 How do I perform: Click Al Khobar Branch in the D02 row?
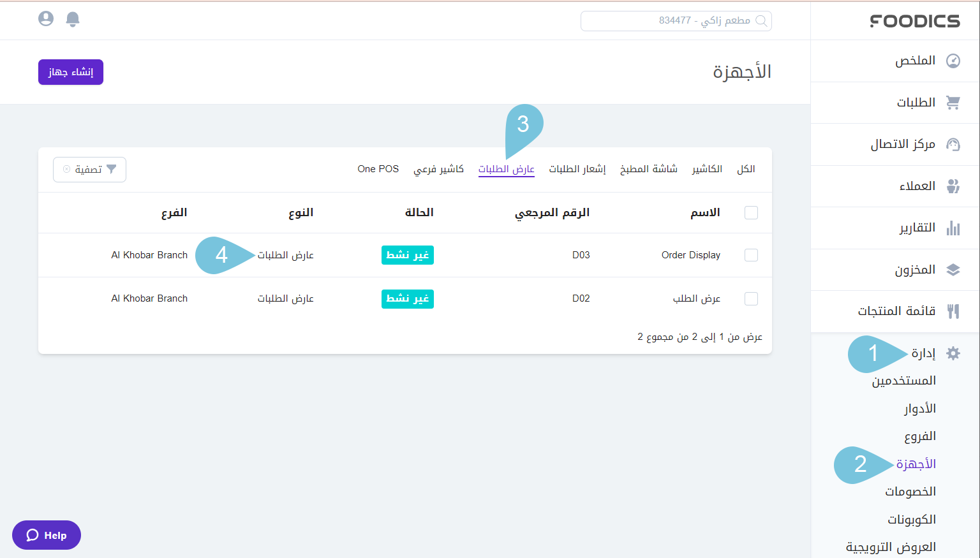149,298
